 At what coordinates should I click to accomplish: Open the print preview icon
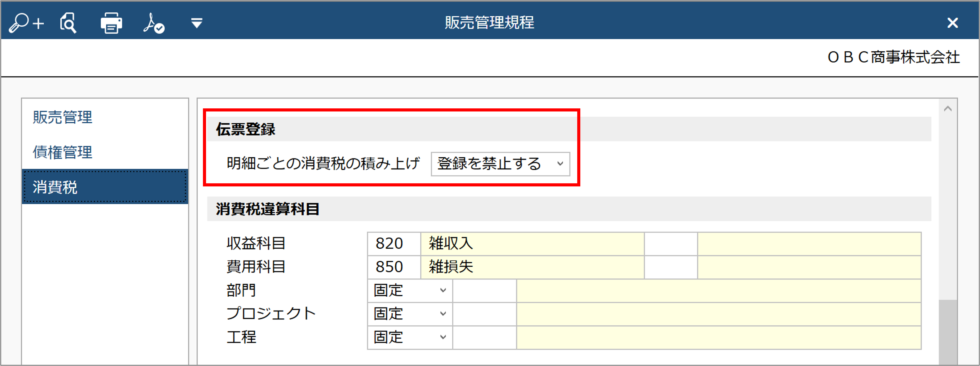pos(68,23)
